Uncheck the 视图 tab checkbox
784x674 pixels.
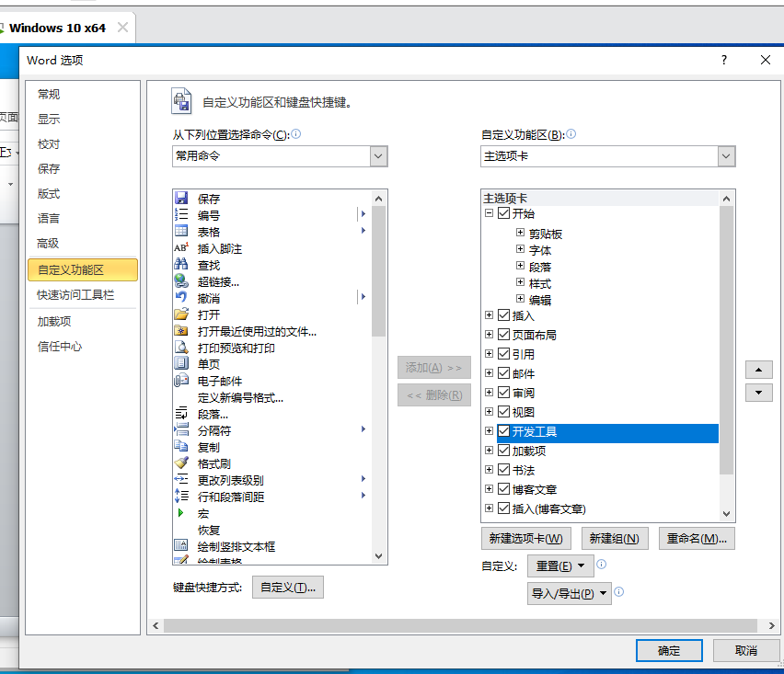[504, 412]
